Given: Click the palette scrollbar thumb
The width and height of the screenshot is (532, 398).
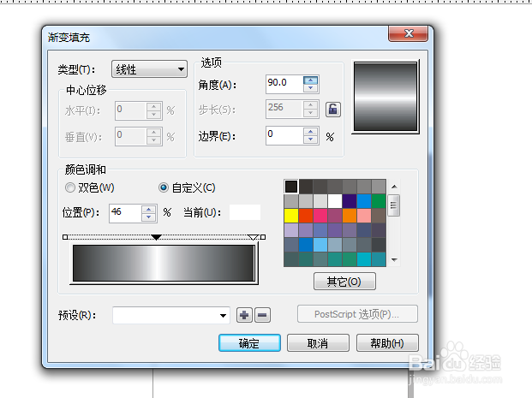Looking at the screenshot, I should (x=394, y=205).
